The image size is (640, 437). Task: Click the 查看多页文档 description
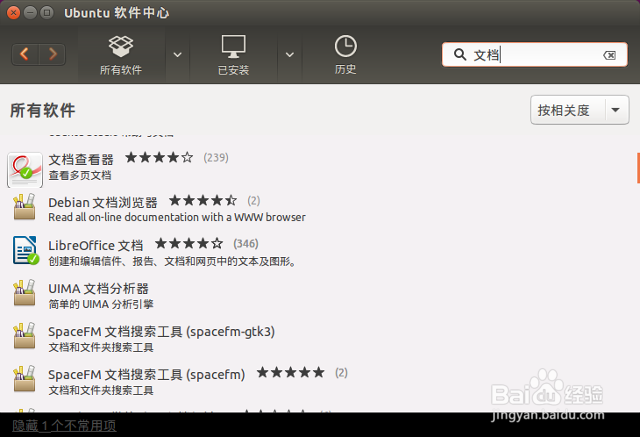point(80,175)
